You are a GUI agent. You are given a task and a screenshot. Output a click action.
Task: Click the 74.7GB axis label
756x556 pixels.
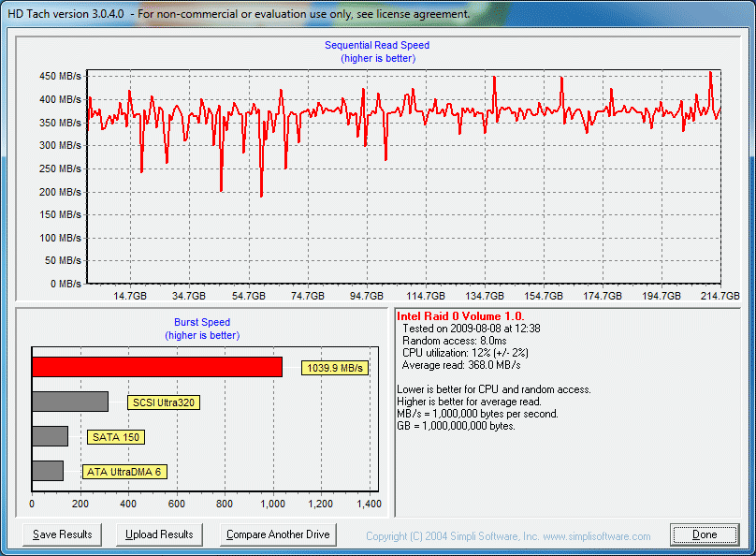pyautogui.click(x=308, y=296)
